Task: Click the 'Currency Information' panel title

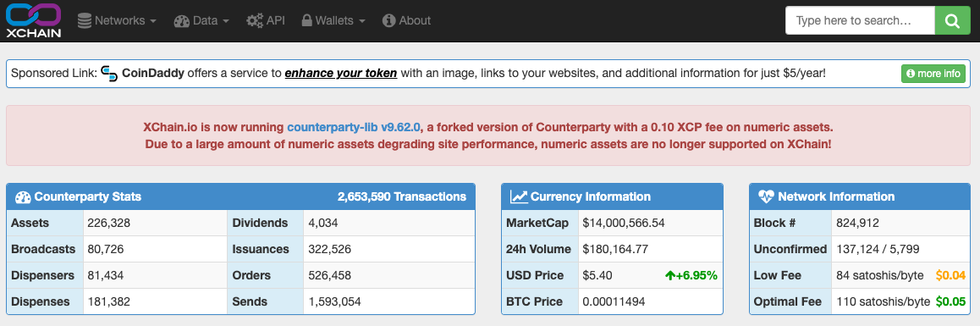Action: (591, 197)
